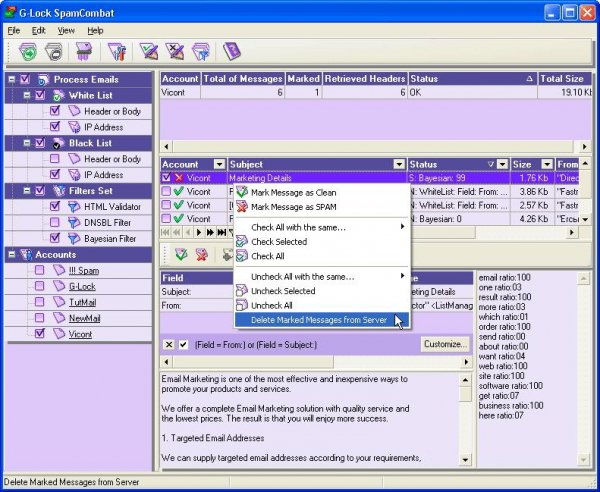Screen dimensions: 600x492
Task: Click the stop processing toolbar icon
Action: (x=54, y=51)
